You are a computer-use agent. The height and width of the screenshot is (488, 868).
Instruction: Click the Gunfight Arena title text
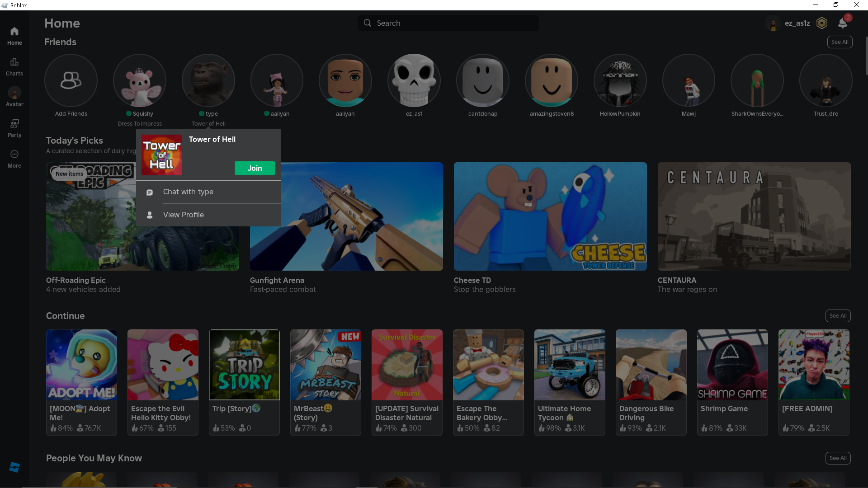click(x=277, y=280)
